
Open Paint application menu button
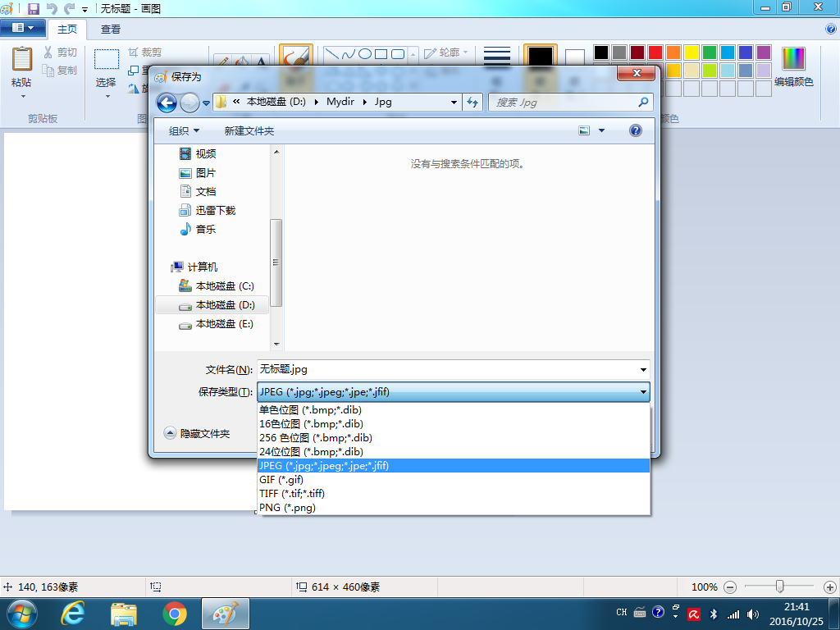[22, 28]
